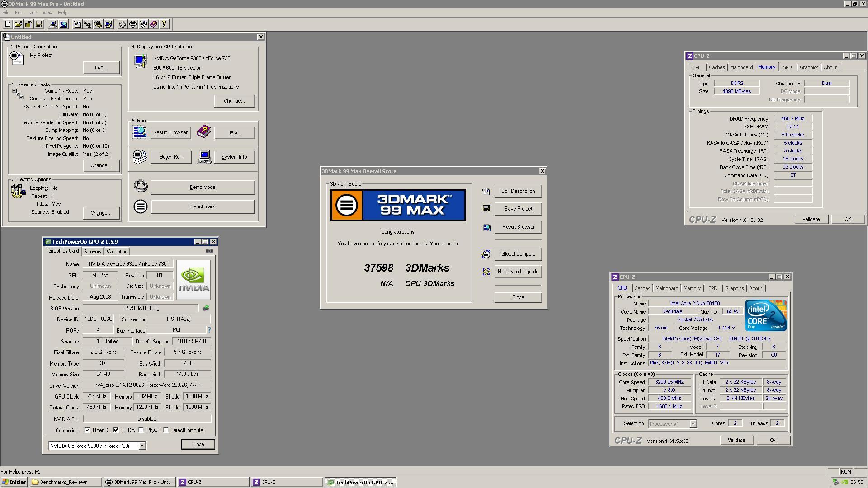Screen dimensions: 868x488
Task: Click the BIOS Version field in GPU-Z
Action: [x=141, y=308]
